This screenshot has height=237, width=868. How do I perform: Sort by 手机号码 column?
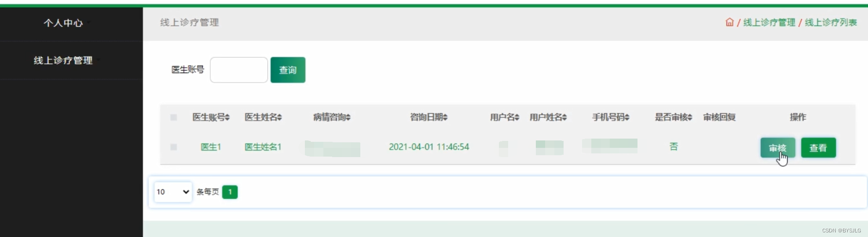(x=611, y=117)
